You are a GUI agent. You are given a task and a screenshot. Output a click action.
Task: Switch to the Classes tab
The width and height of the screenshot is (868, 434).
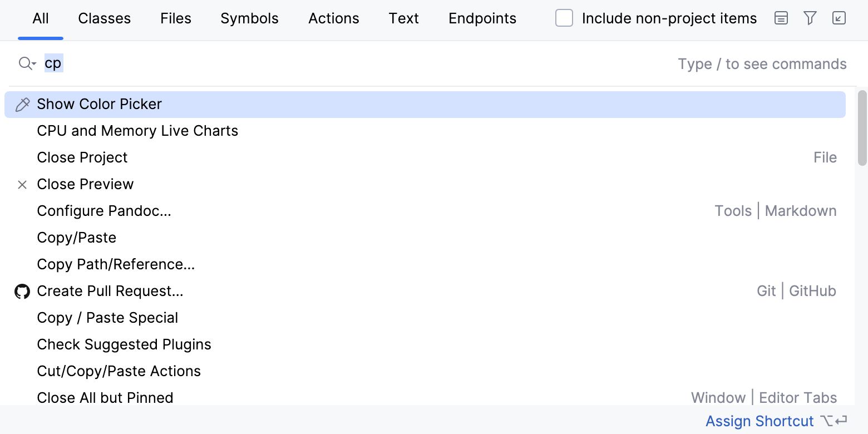(x=104, y=18)
